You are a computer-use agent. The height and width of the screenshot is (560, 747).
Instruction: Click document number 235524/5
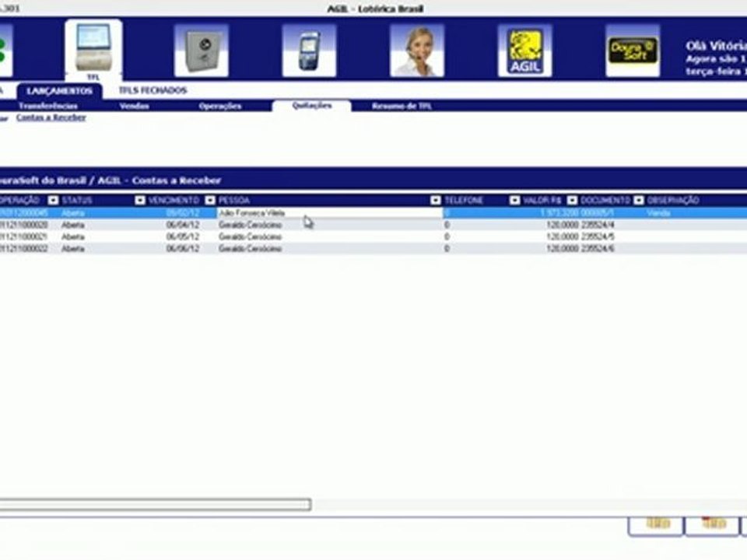(598, 236)
